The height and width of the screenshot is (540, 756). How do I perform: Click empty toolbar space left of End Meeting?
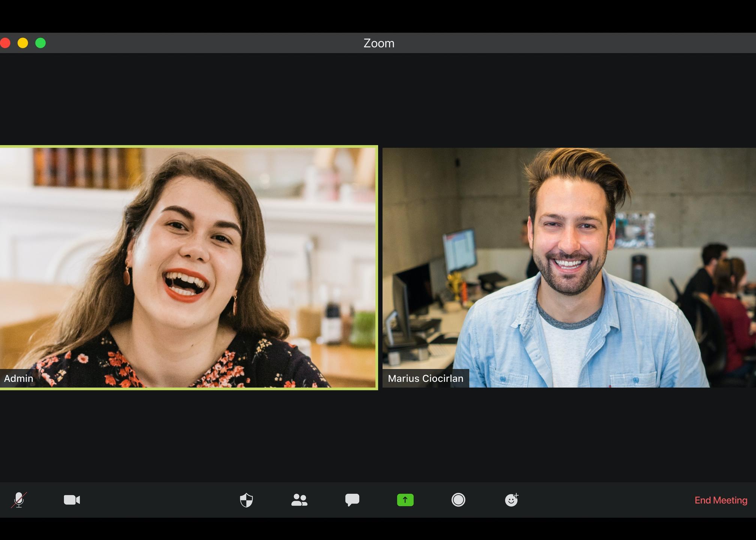click(x=600, y=500)
